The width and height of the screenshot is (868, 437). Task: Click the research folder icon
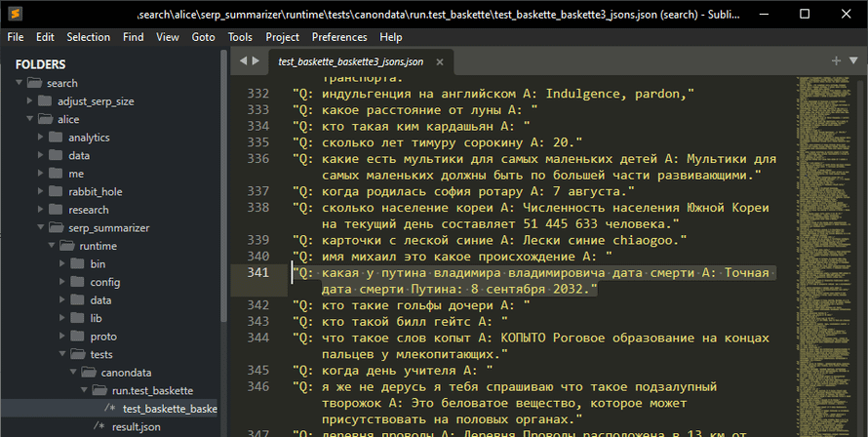(56, 210)
